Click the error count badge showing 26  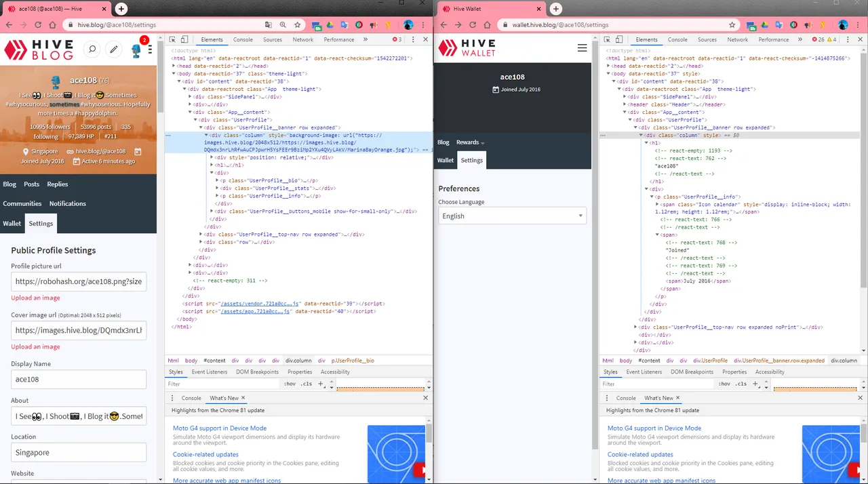tap(818, 39)
